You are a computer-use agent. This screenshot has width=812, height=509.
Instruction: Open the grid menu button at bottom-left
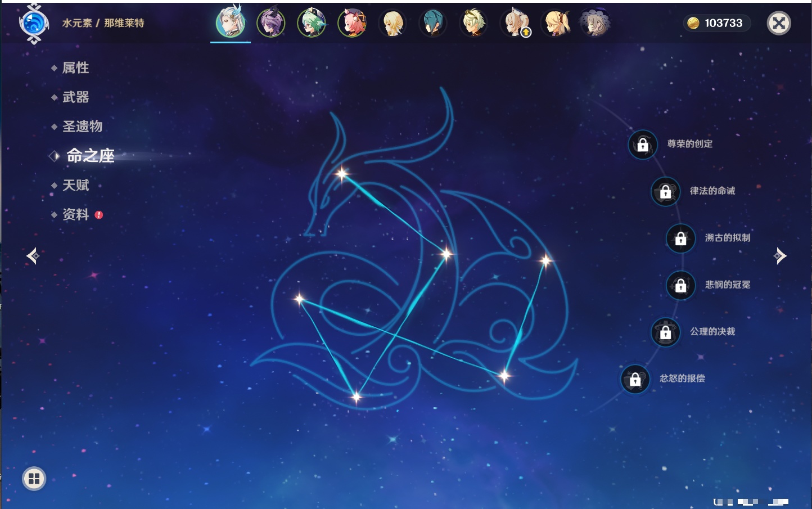tap(34, 479)
